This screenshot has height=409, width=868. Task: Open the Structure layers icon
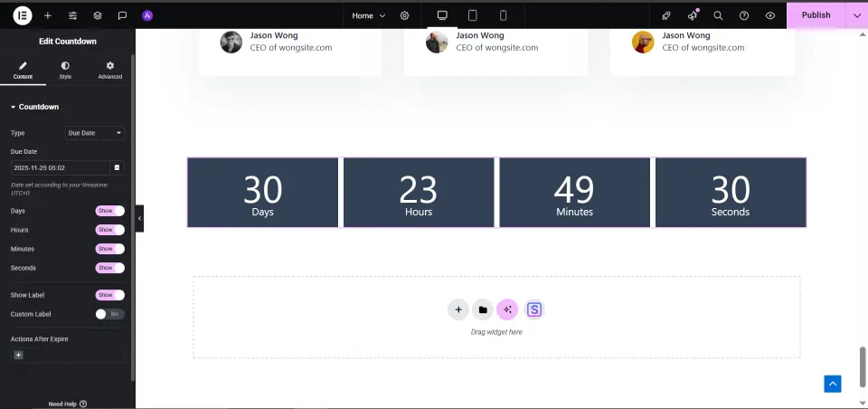(x=98, y=15)
